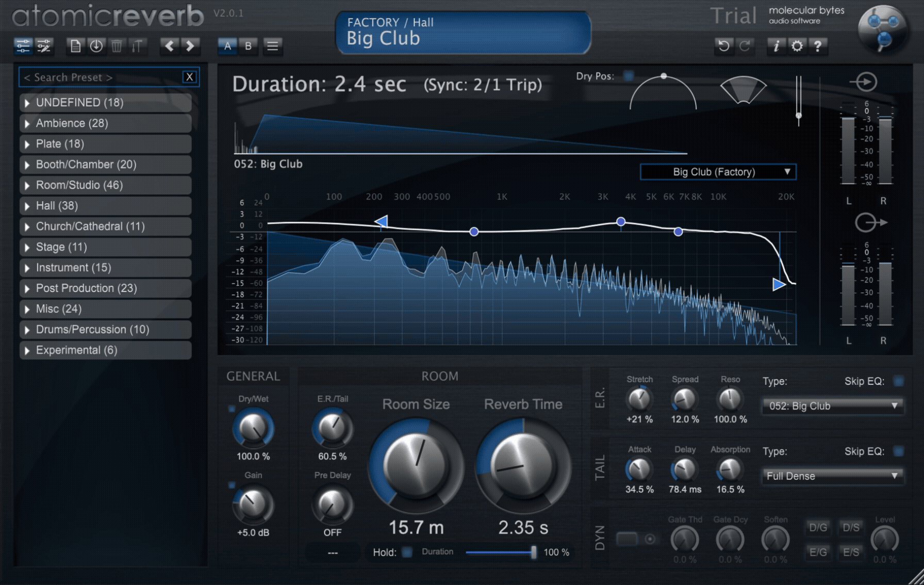Screen dimensions: 924x585
Task: Expand the Stage (11) category
Action: pyautogui.click(x=106, y=247)
